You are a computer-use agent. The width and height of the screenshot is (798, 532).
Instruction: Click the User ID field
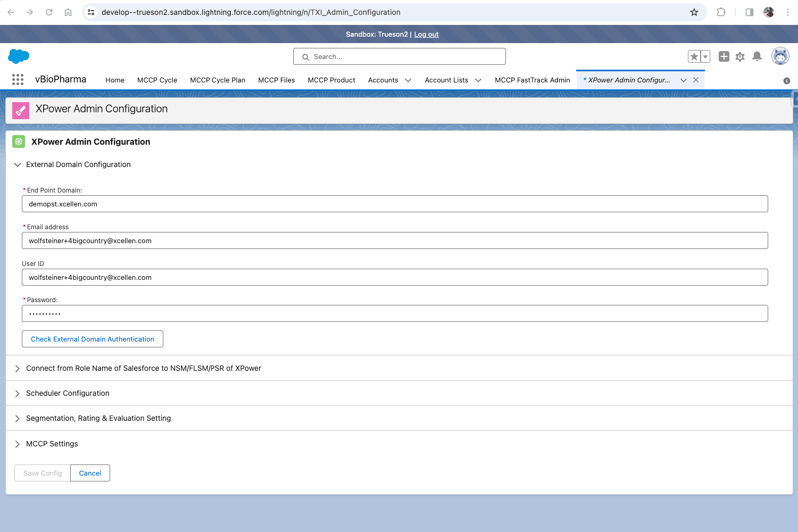tap(395, 277)
